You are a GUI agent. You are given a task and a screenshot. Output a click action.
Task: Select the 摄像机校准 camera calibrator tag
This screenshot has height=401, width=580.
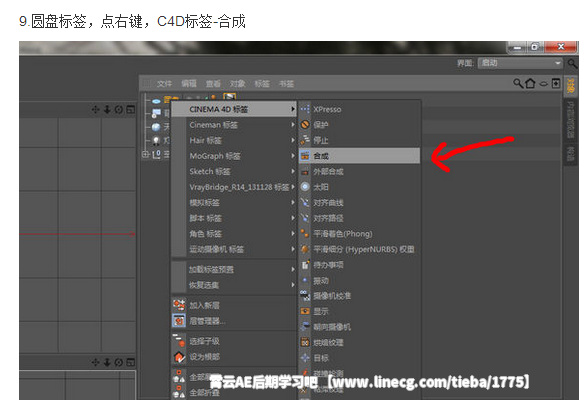(359, 296)
